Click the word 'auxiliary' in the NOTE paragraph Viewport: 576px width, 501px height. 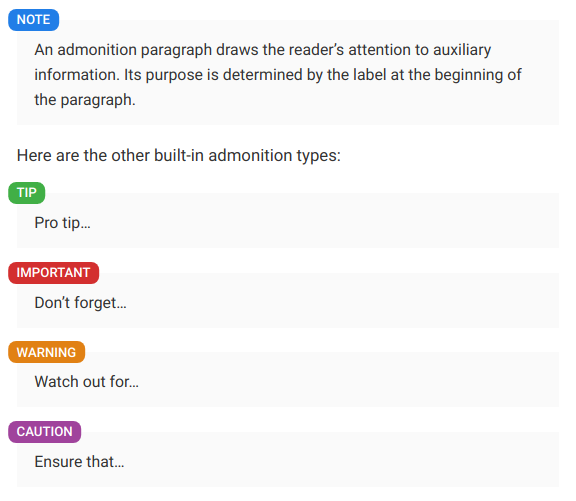[x=462, y=50]
